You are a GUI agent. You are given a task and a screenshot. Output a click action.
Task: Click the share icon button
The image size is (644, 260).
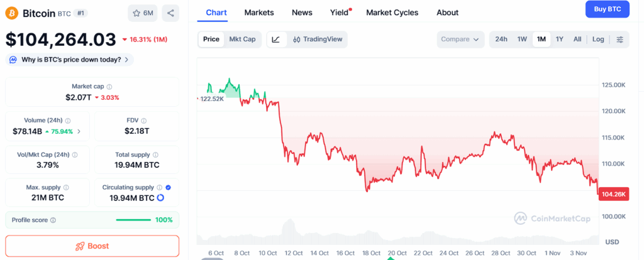(170, 13)
